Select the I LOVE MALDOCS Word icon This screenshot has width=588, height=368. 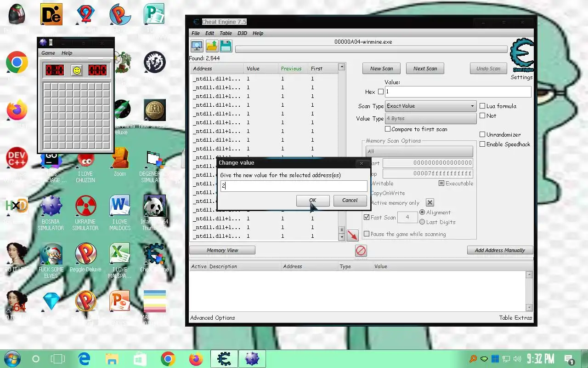(120, 206)
